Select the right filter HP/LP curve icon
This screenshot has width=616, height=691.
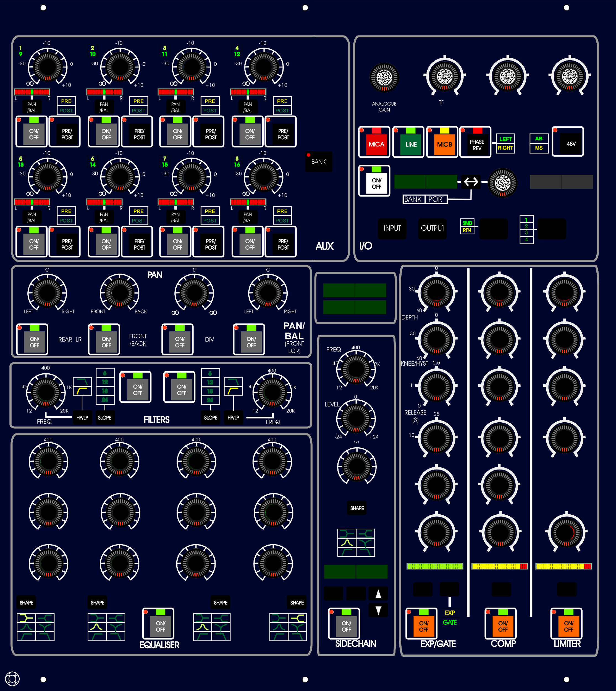pos(233,386)
